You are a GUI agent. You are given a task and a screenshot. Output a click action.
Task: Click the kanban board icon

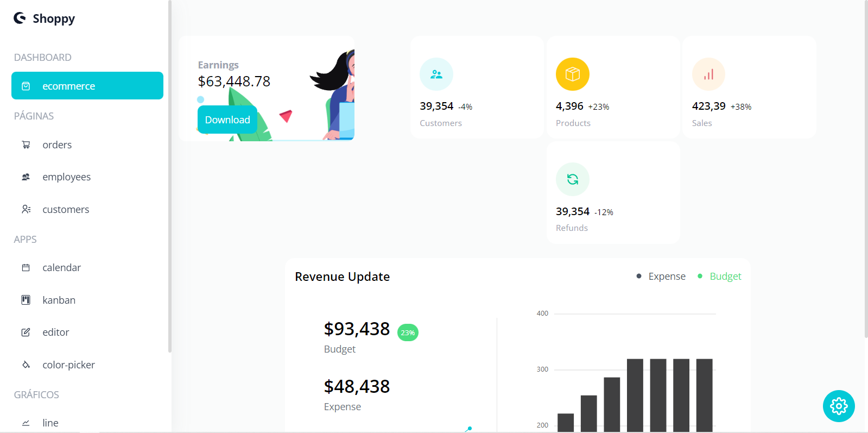click(26, 300)
